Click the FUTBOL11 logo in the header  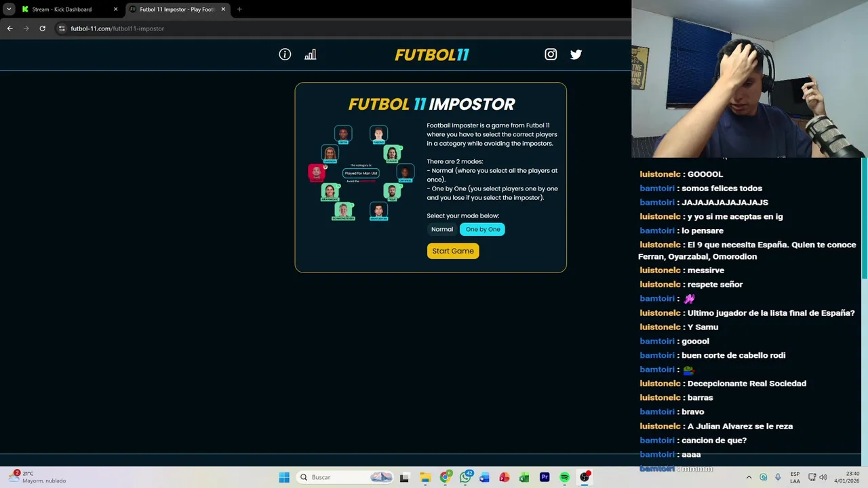point(432,55)
